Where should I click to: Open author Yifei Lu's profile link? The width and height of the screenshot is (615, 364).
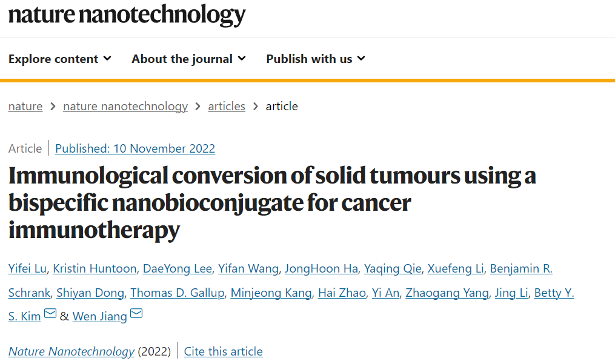point(27,269)
